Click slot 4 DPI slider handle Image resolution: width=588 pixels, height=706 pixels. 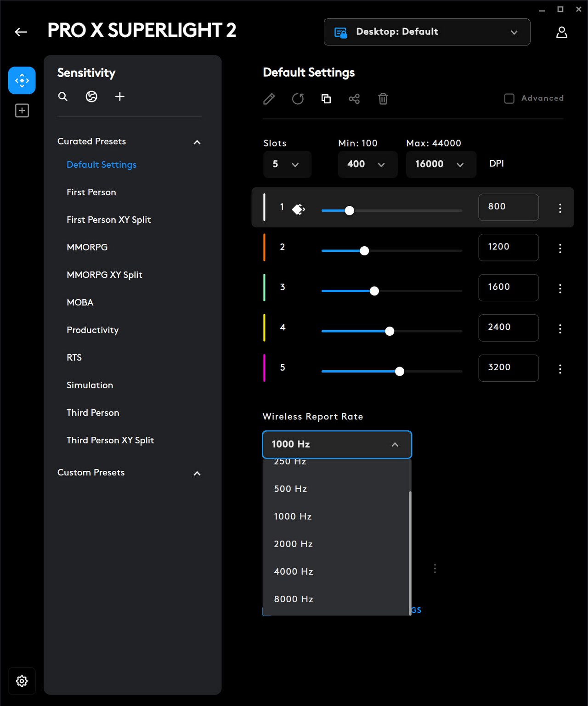tap(390, 331)
